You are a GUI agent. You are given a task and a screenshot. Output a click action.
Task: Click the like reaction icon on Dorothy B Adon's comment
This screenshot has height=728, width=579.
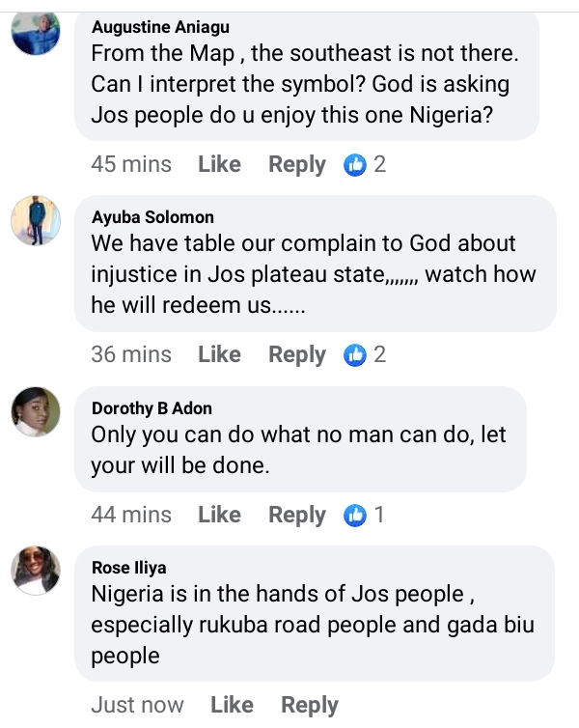point(356,516)
